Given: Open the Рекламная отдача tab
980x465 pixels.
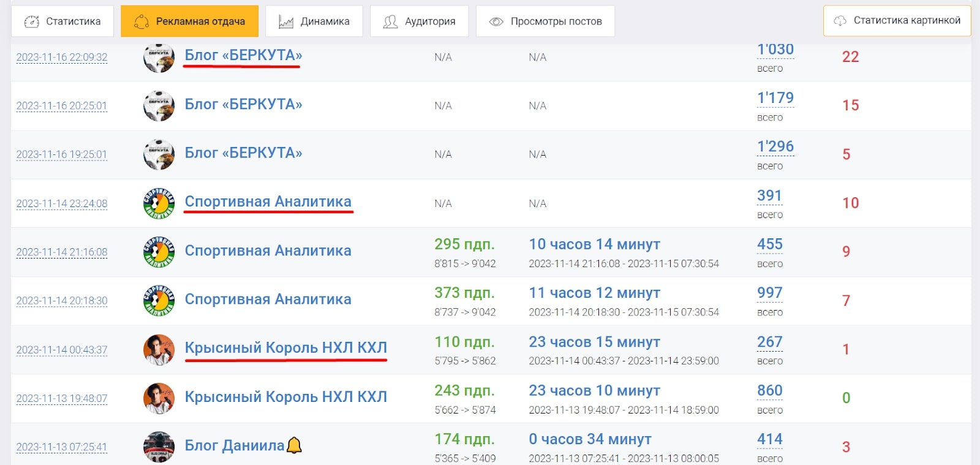Looking at the screenshot, I should [189, 21].
